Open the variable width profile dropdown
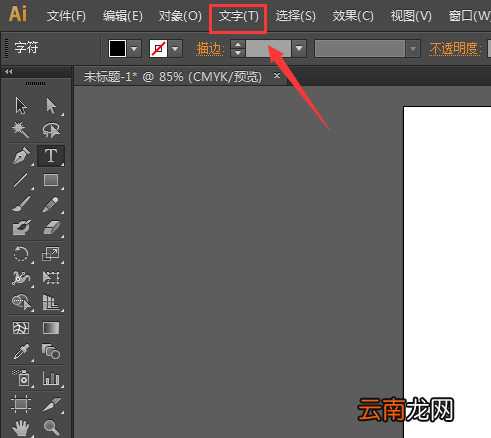This screenshot has height=438, width=491. 413,49
